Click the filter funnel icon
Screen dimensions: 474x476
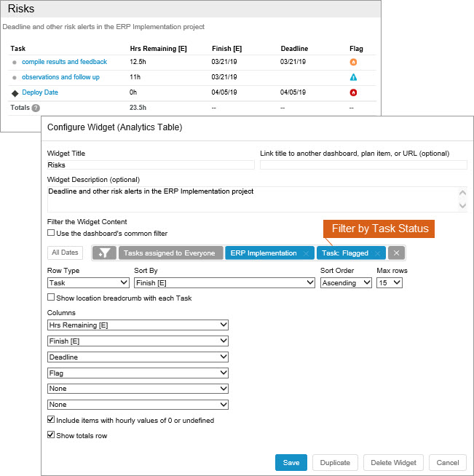point(105,253)
